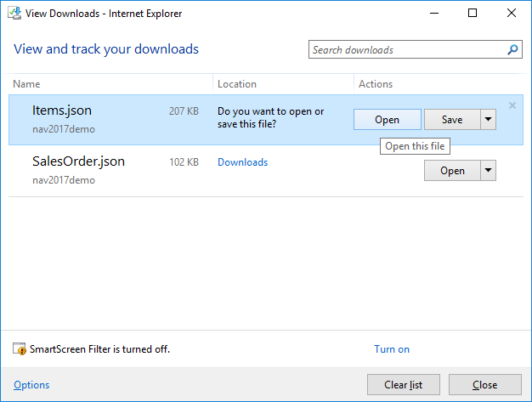The width and height of the screenshot is (532, 402).
Task: Click the View Downloads title bar icon
Action: click(x=14, y=14)
